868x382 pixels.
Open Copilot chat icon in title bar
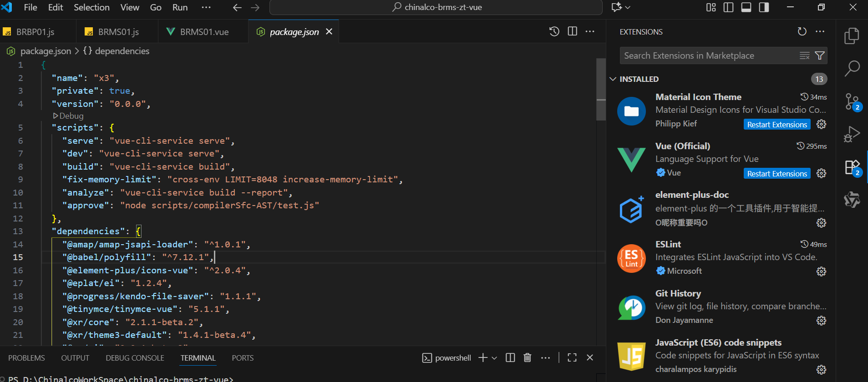[617, 7]
